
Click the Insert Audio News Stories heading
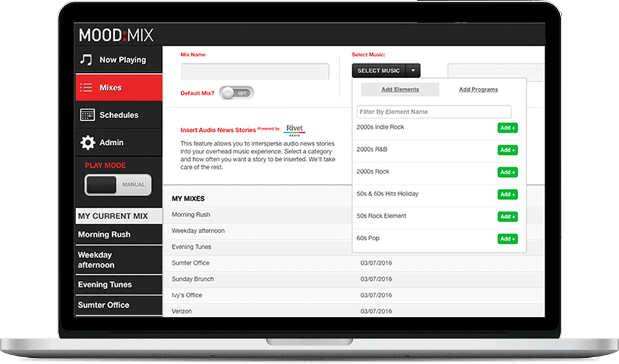coord(218,130)
